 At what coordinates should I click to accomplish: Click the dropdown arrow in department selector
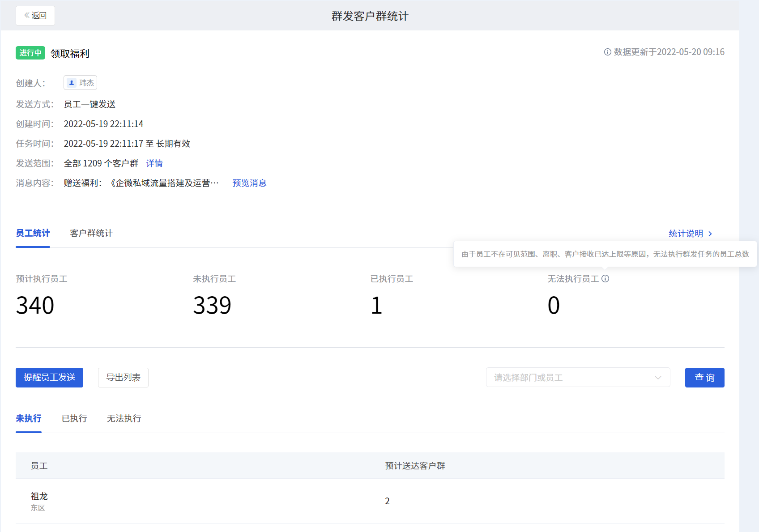coord(658,378)
